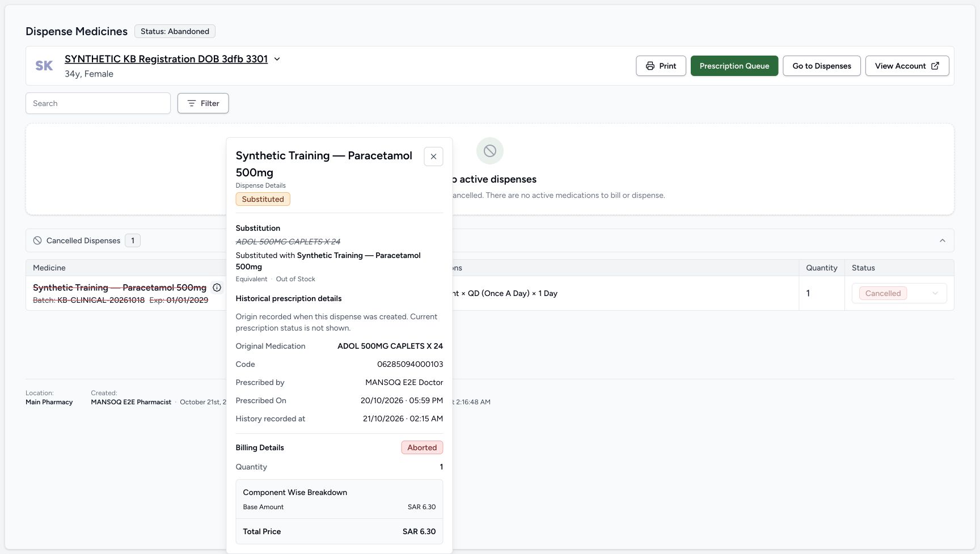Open patient SYNTHETIC KB Registration link

pyautogui.click(x=166, y=59)
